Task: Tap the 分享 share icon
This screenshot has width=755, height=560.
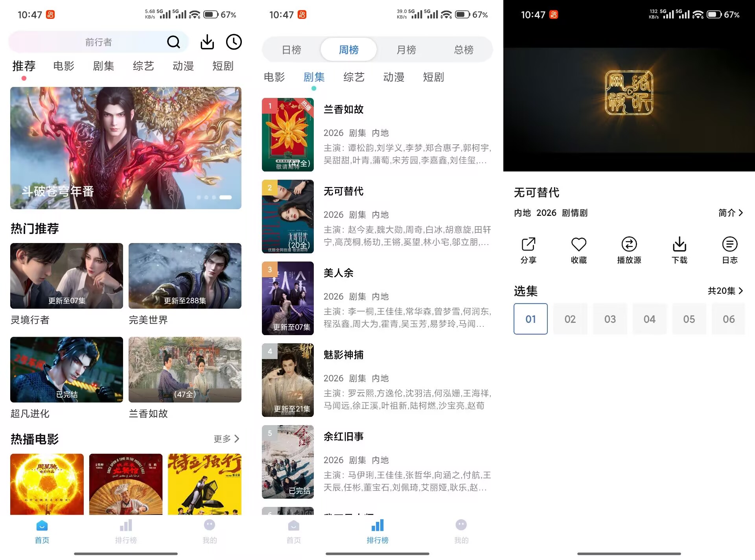Action: 528,244
